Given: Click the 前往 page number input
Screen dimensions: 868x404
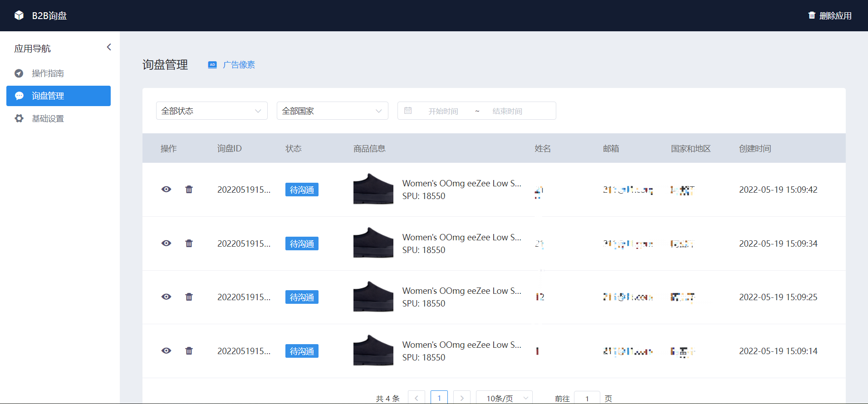Looking at the screenshot, I should pos(587,398).
